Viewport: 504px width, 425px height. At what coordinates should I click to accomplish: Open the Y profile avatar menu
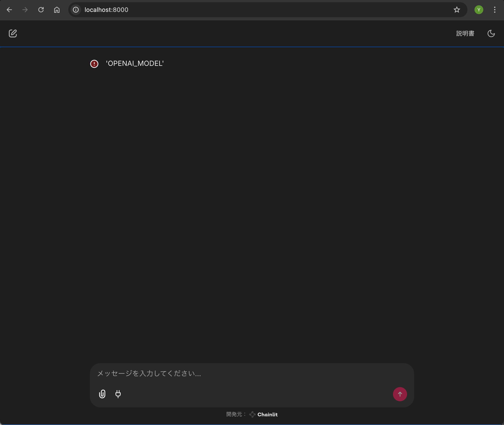click(x=479, y=10)
